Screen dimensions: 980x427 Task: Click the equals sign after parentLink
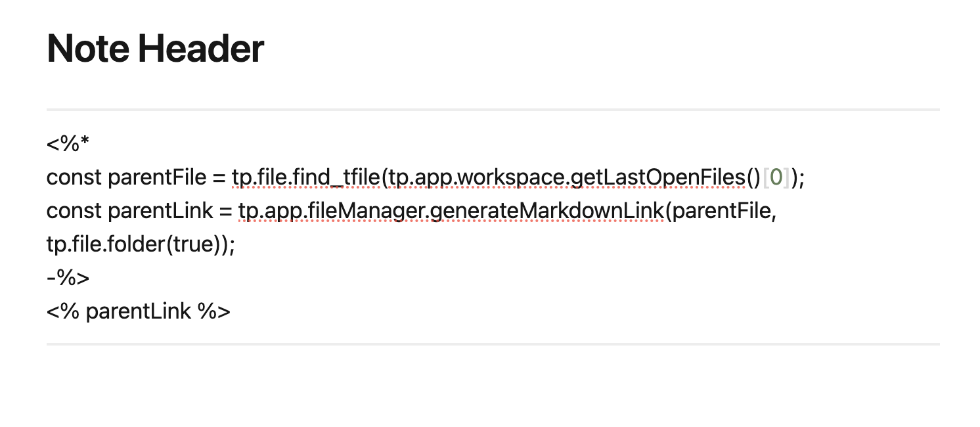(x=225, y=212)
